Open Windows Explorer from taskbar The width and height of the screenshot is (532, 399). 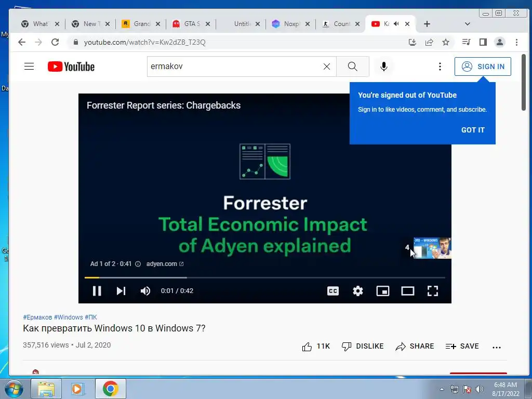46,389
